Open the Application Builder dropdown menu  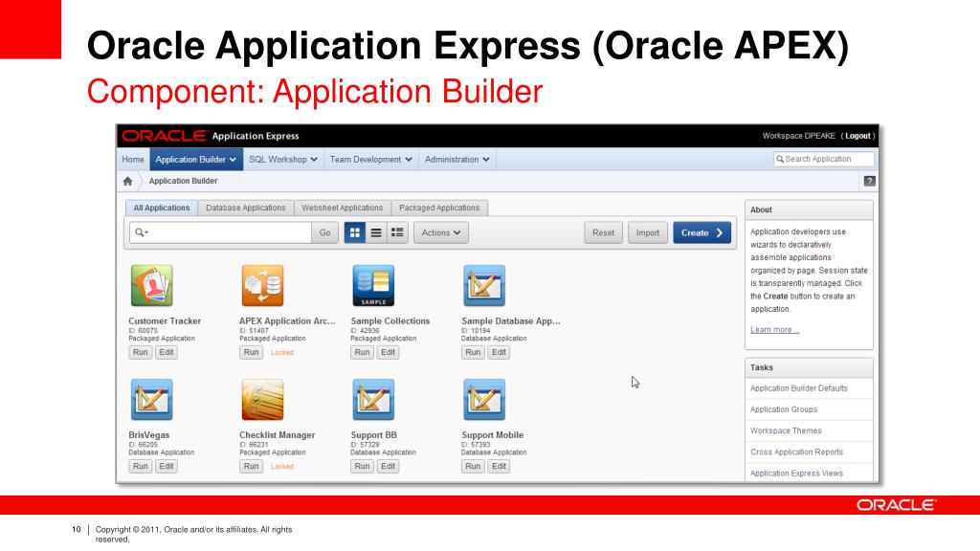195,160
